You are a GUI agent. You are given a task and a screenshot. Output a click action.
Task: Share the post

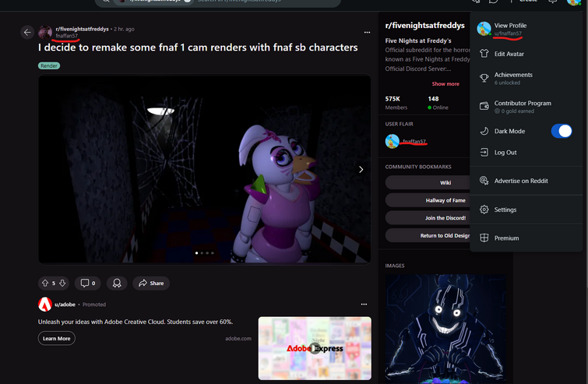coord(151,283)
